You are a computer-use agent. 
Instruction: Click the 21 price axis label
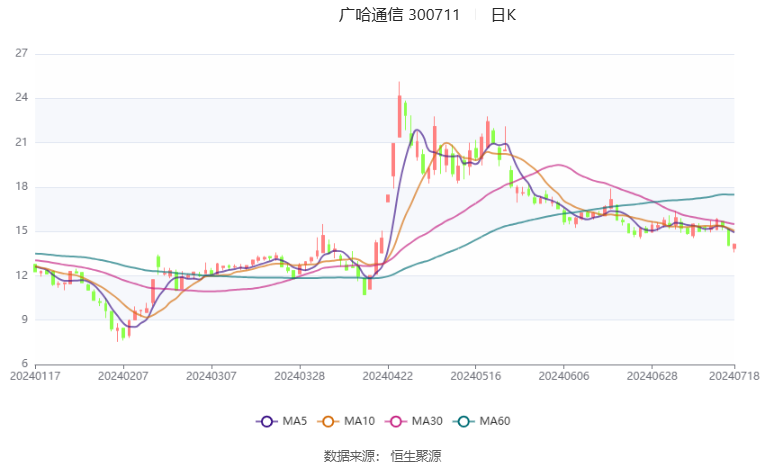pos(21,142)
